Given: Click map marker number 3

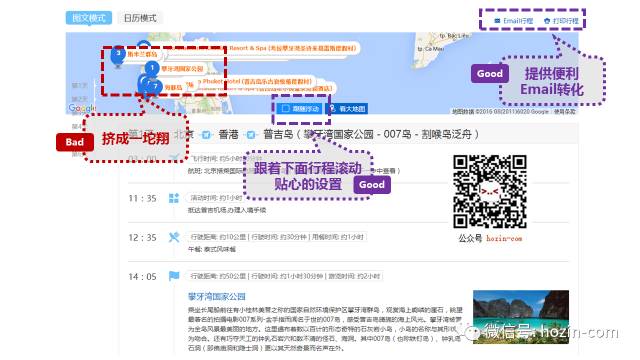Looking at the screenshot, I should (x=118, y=54).
